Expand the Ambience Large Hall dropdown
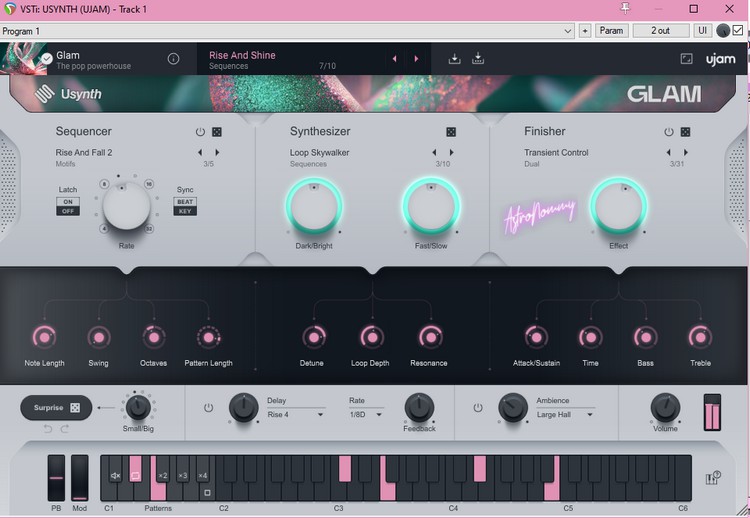Screen dimensions: 750x518 [x=565, y=414]
